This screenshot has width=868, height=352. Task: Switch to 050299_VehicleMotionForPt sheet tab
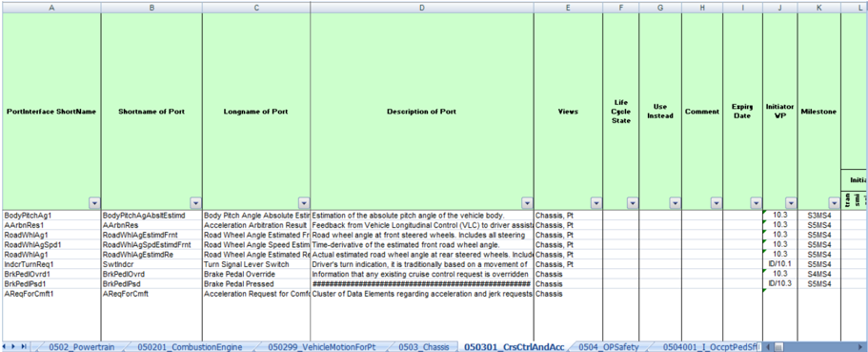pyautogui.click(x=322, y=347)
